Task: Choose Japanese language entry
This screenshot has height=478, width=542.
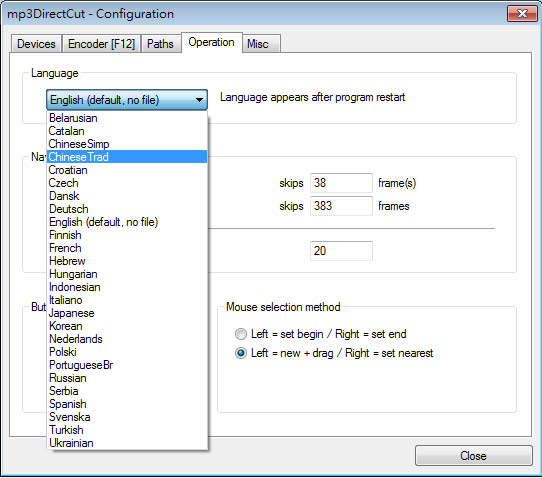Action: pyautogui.click(x=127, y=313)
